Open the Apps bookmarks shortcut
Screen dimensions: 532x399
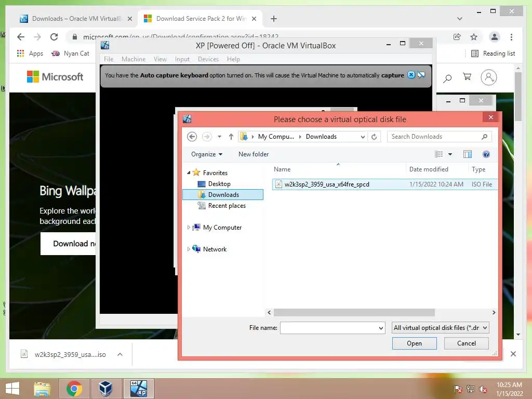30,54
